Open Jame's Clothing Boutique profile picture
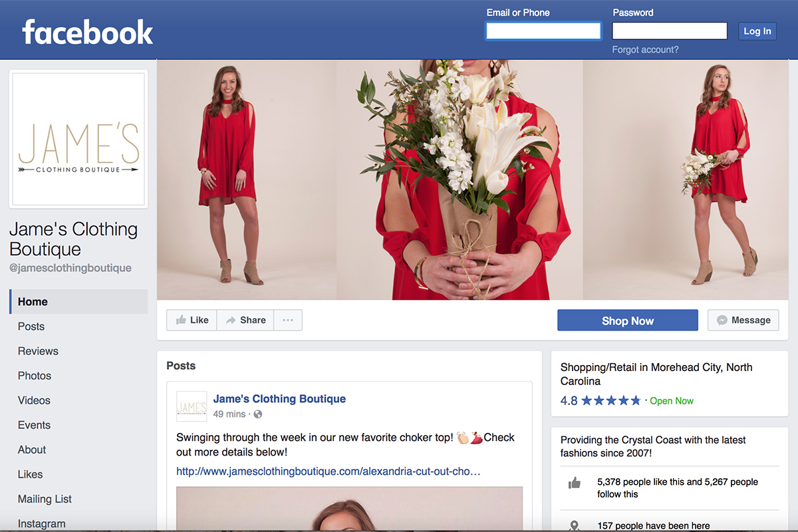The image size is (798, 532). [x=78, y=139]
